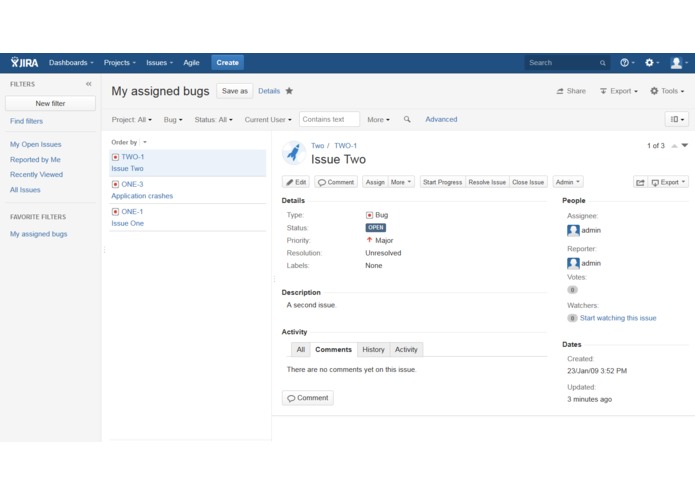This screenshot has width=695, height=494.
Task: Expand the More criteria dropdown
Action: pos(378,120)
